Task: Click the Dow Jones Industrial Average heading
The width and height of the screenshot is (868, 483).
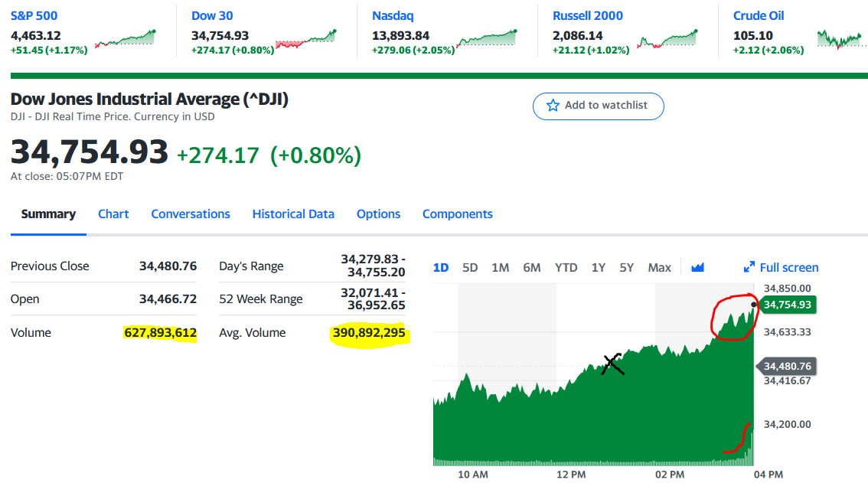Action: (x=149, y=100)
